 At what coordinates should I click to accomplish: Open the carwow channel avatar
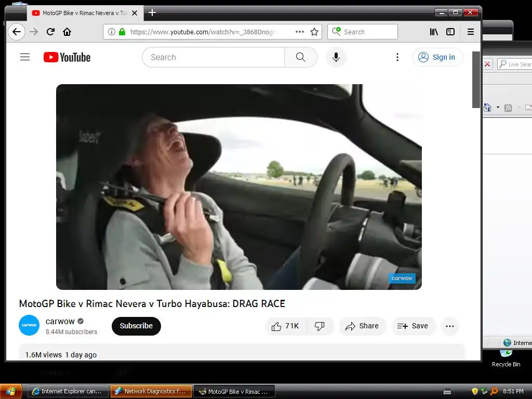(29, 325)
